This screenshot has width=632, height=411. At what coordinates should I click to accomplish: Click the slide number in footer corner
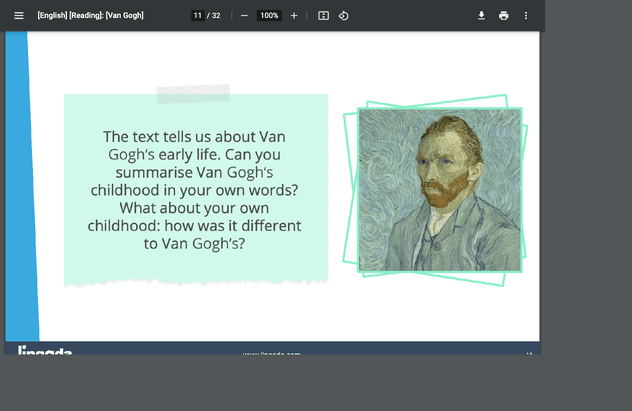[528, 352]
